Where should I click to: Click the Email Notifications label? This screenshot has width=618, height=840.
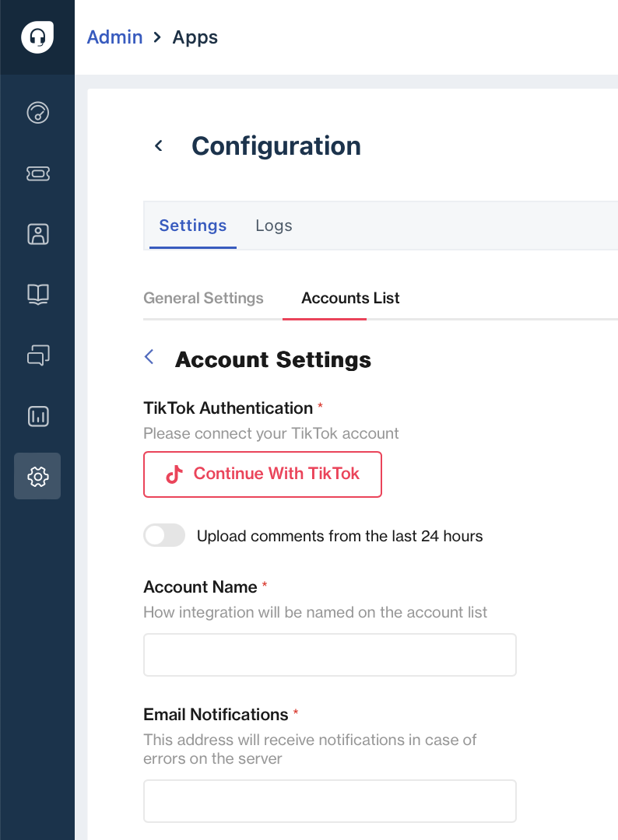216,715
